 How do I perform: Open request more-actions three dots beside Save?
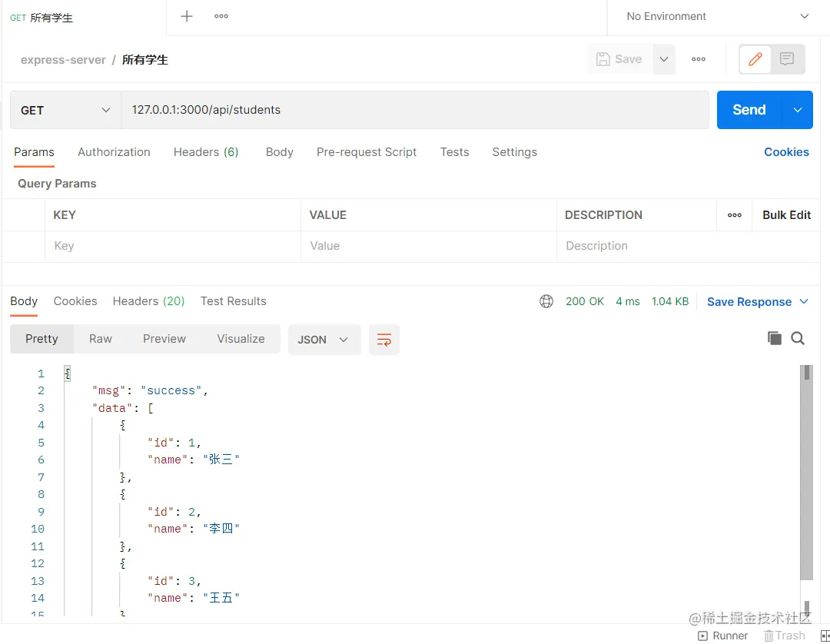[698, 59]
